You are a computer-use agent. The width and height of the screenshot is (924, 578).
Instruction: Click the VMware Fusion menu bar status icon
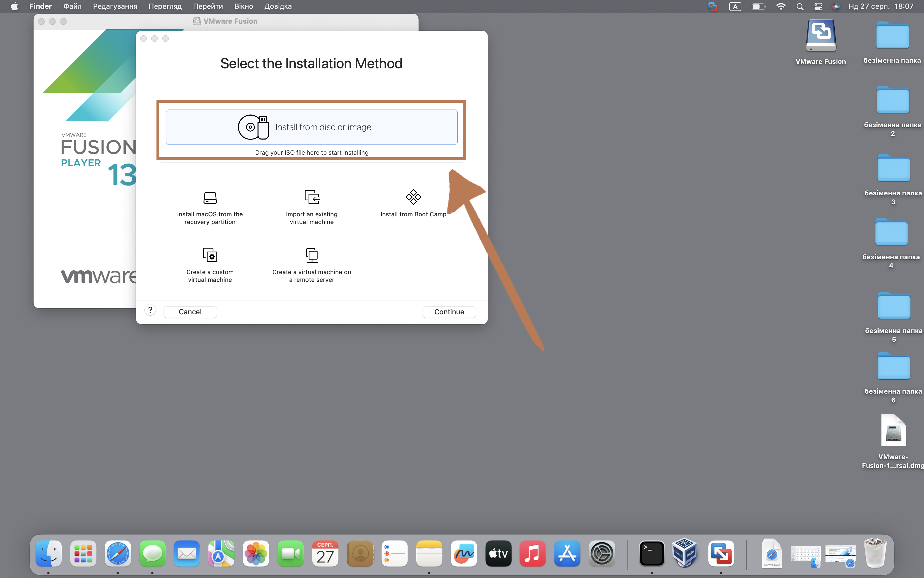tap(713, 7)
